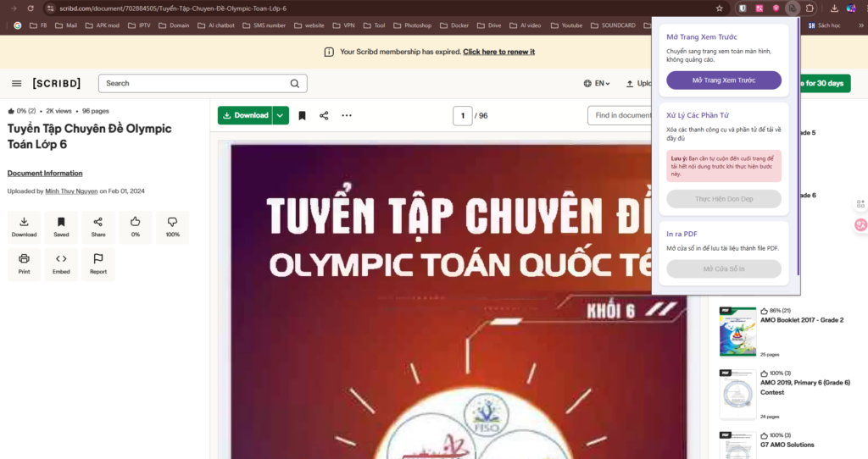Open the three-dot more options menu

(x=347, y=116)
